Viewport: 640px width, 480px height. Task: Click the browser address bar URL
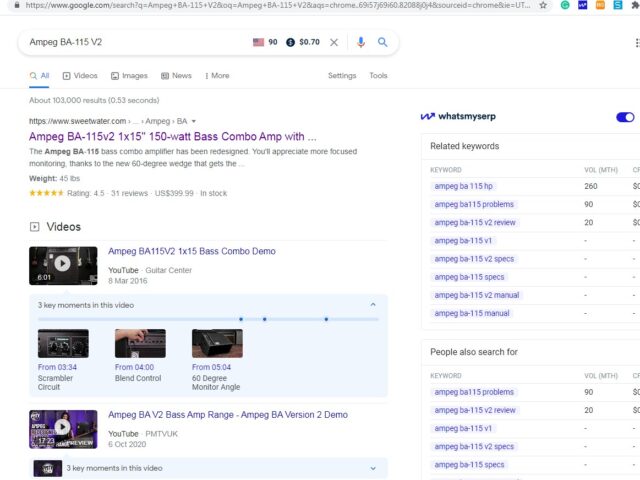(x=278, y=5)
